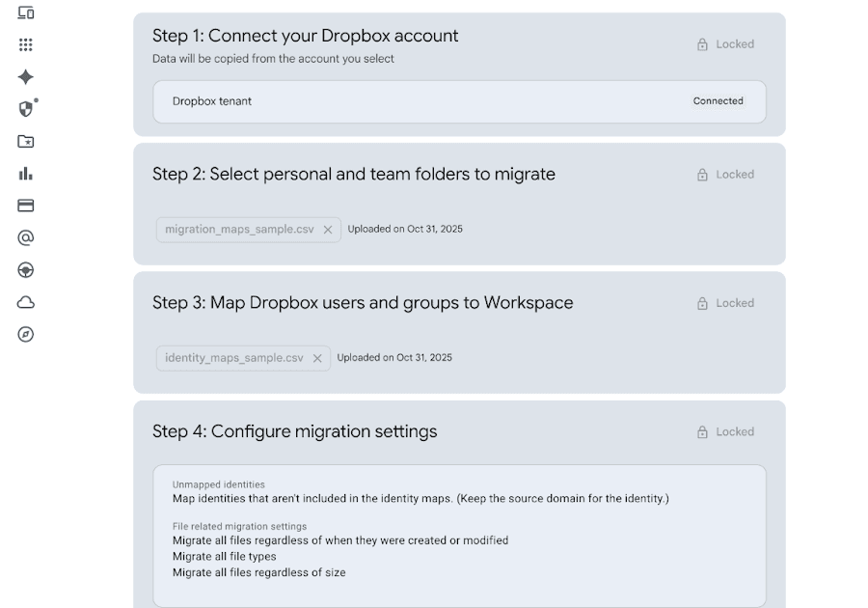This screenshot has height=608, width=868.
Task: Remove migration_maps_sample.csv file chip
Action: (328, 230)
